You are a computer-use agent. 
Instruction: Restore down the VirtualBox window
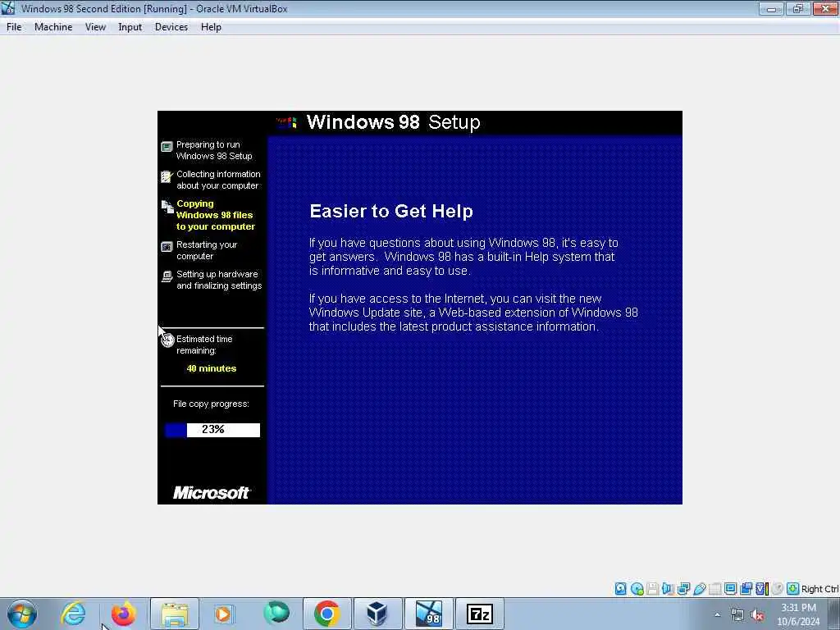797,9
